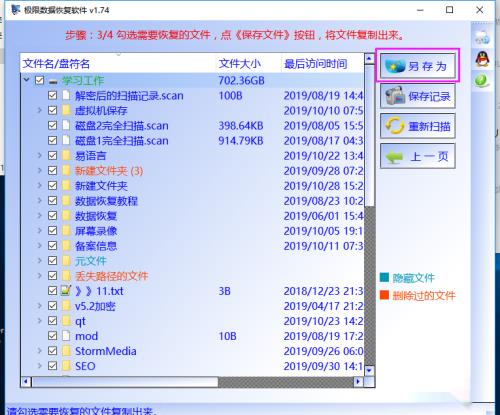
Task: Expand the 数据恢复教程 folder
Action: coord(39,200)
